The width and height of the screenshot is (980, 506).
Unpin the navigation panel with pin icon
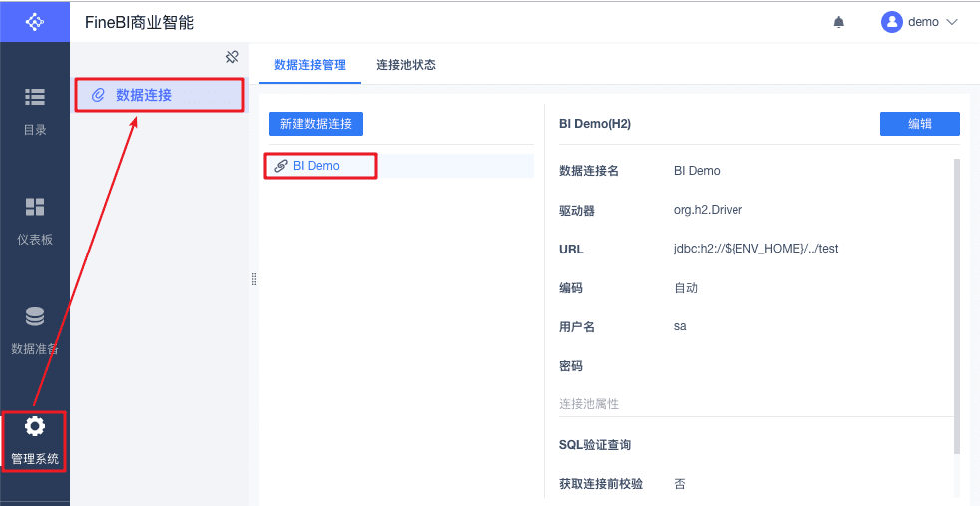(x=232, y=58)
